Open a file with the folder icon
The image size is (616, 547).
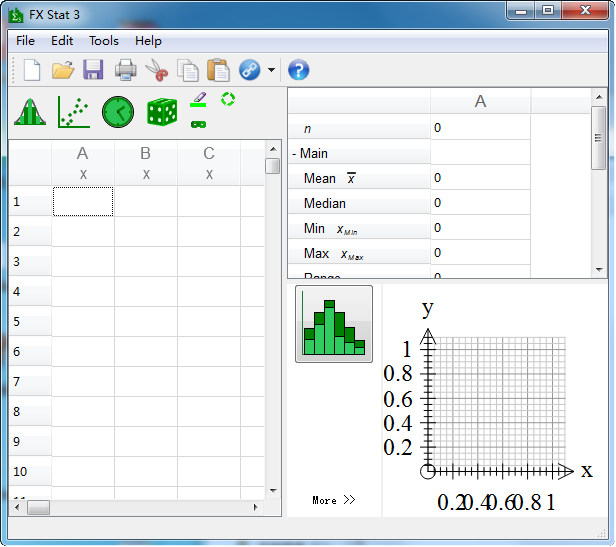click(x=63, y=70)
